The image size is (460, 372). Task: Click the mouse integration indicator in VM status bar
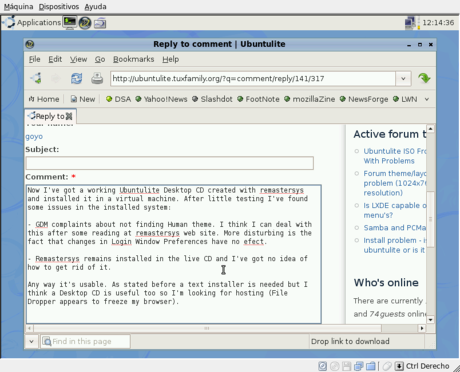[x=387, y=366]
